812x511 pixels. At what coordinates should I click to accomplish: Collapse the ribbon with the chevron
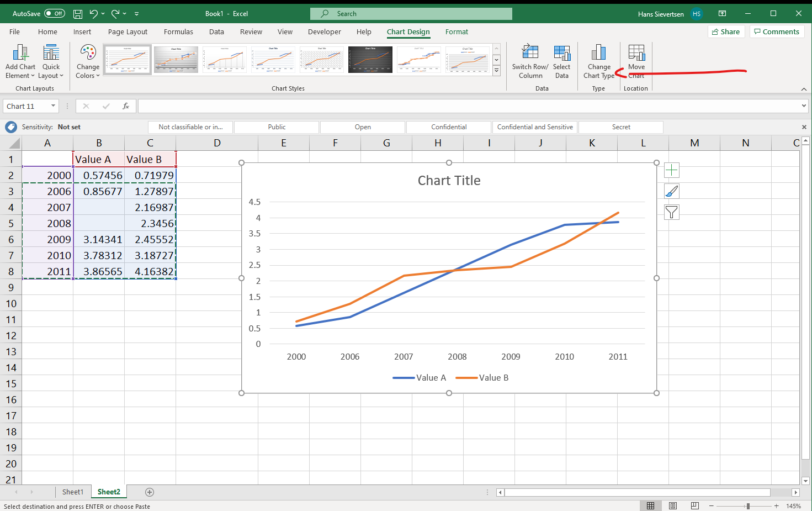pos(804,89)
